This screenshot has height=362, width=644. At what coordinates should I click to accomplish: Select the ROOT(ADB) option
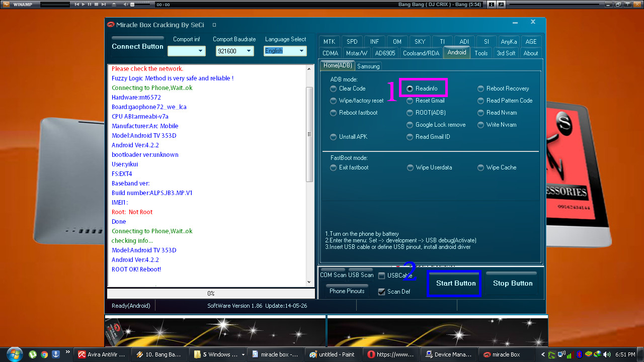click(426, 113)
